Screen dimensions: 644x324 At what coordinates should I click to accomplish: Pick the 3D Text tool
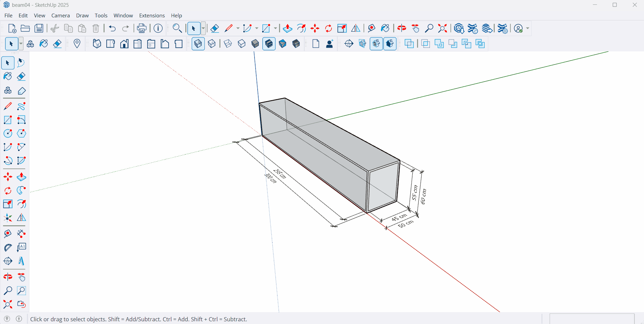click(21, 261)
